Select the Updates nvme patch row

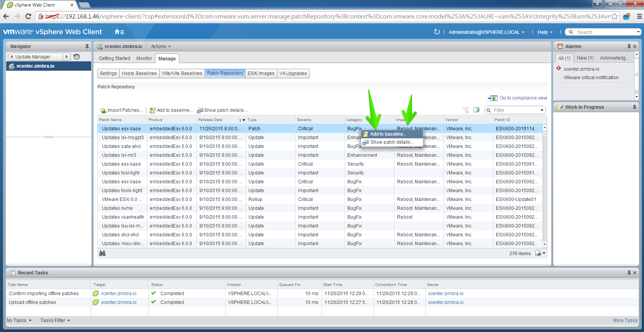pyautogui.click(x=320, y=208)
